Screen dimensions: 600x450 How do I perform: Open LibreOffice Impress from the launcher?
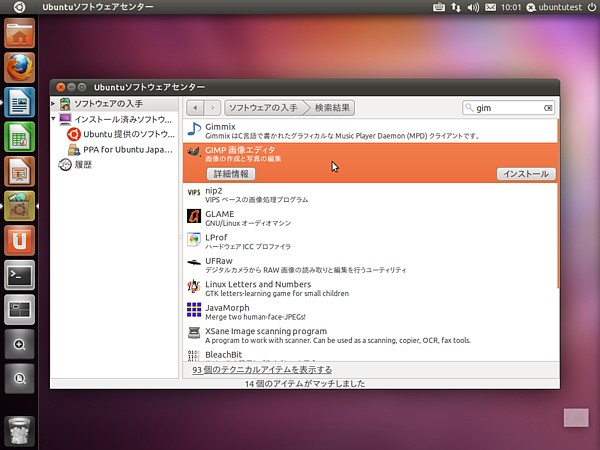tap(20, 171)
